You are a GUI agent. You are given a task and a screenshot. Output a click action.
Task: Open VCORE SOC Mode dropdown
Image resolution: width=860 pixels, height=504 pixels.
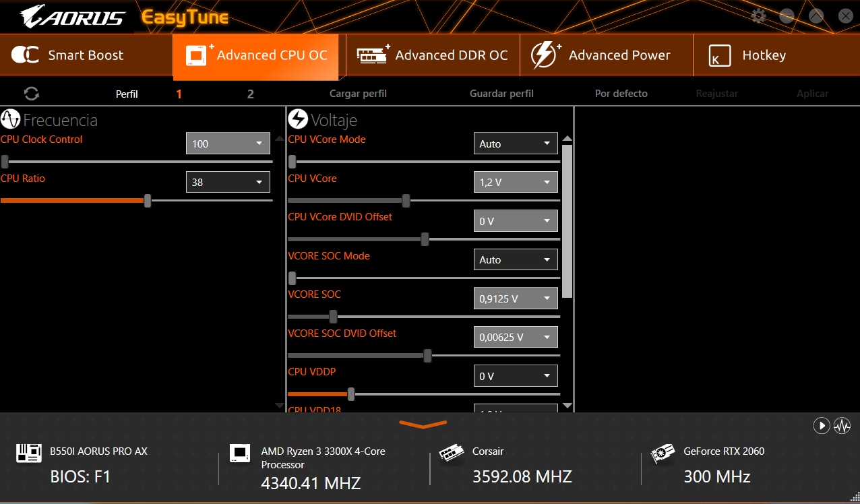click(x=516, y=259)
